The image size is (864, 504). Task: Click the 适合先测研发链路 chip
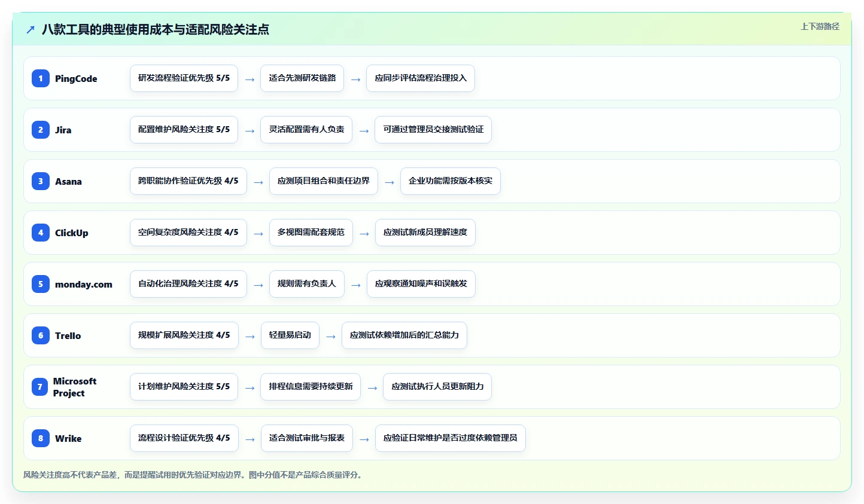(x=302, y=78)
